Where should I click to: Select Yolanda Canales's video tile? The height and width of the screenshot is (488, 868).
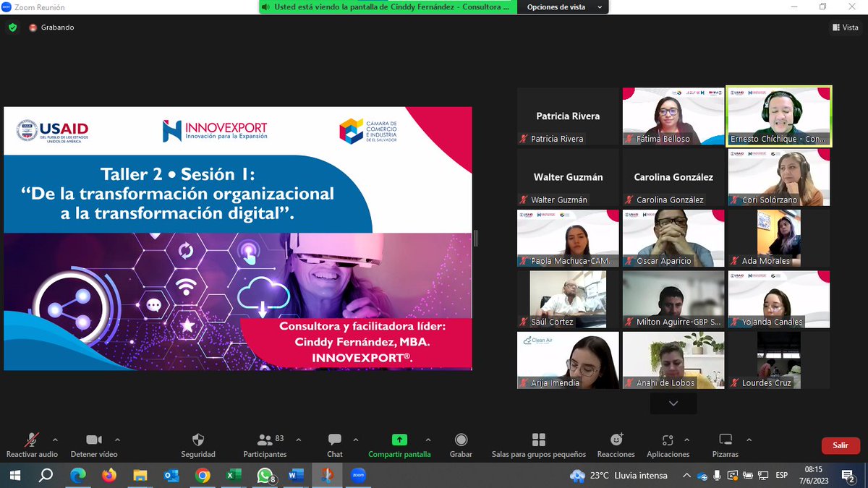pos(779,299)
